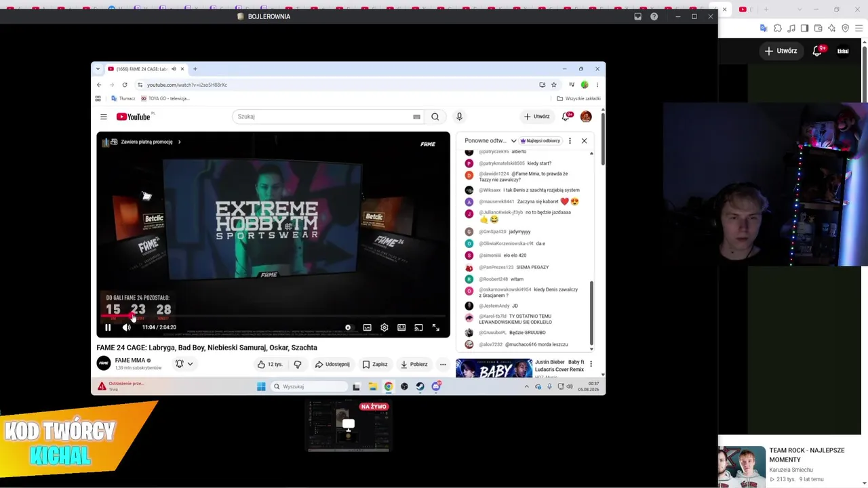Pause the FAME 24 CAGE video
Viewport: 868px width, 488px height.
[108, 327]
